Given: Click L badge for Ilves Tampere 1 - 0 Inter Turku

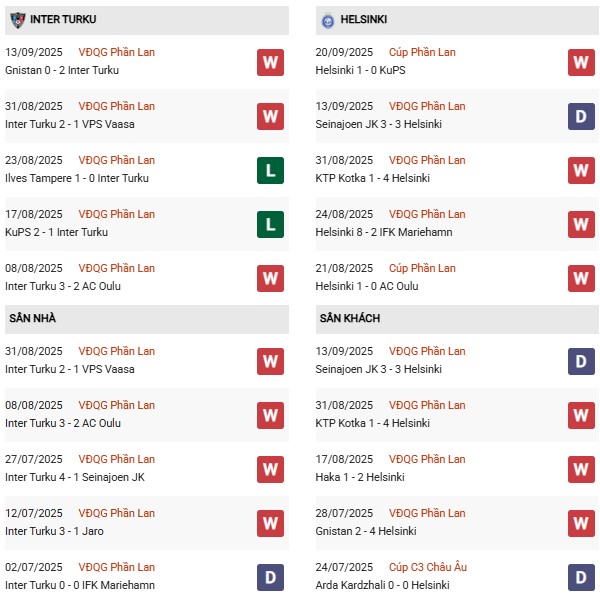Looking at the screenshot, I should coord(271,170).
